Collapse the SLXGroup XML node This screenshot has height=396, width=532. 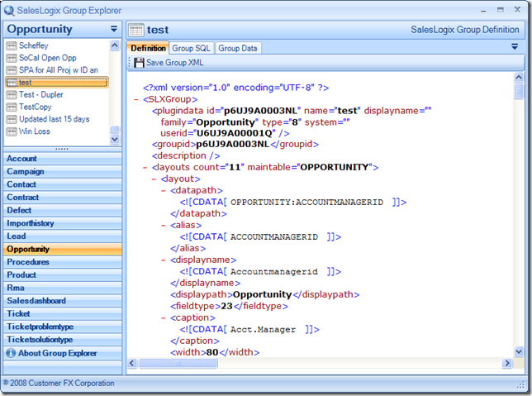tap(136, 99)
